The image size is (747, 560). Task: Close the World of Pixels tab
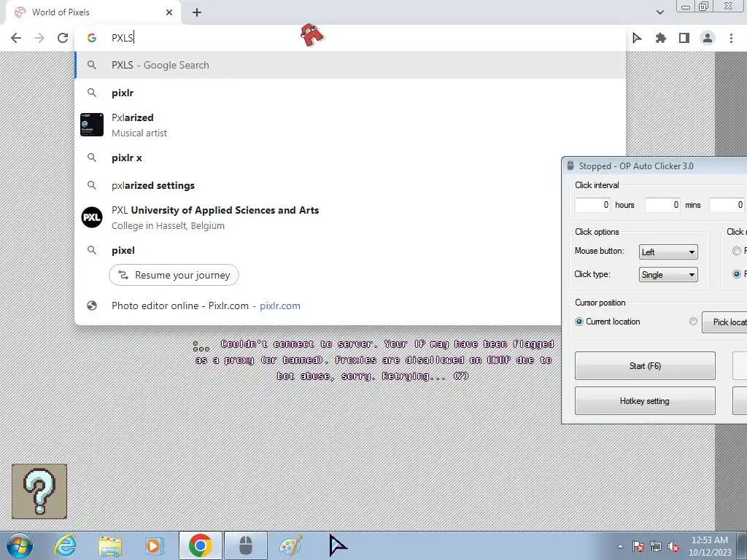[169, 12]
